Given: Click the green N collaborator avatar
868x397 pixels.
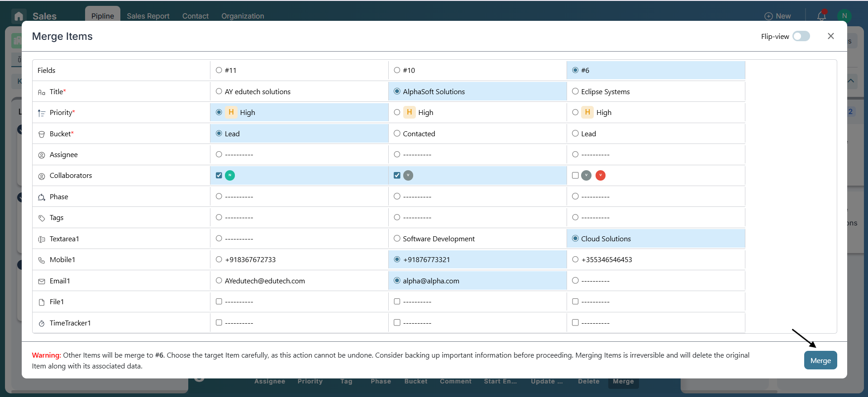Looking at the screenshot, I should pos(230,175).
